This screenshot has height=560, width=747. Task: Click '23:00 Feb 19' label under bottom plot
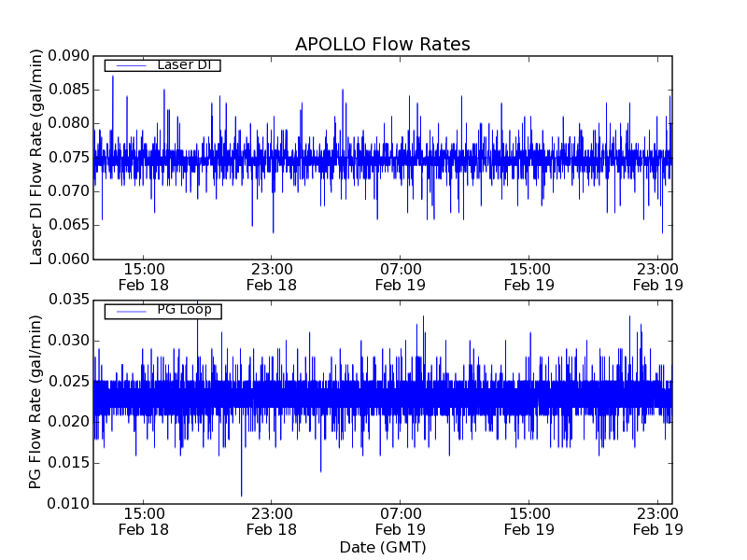pos(657,521)
